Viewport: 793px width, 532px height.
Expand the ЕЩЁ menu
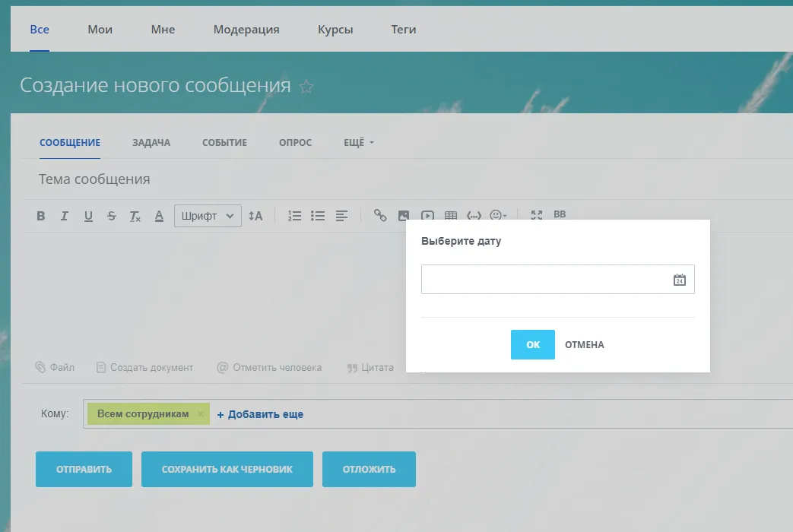tap(359, 143)
